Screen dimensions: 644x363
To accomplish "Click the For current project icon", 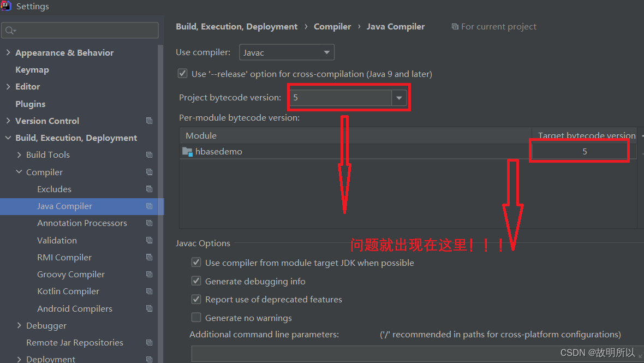I will pos(455,27).
